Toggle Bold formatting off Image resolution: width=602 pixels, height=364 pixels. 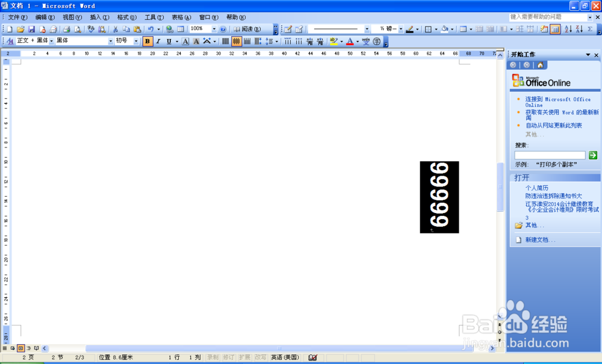pyautogui.click(x=147, y=41)
